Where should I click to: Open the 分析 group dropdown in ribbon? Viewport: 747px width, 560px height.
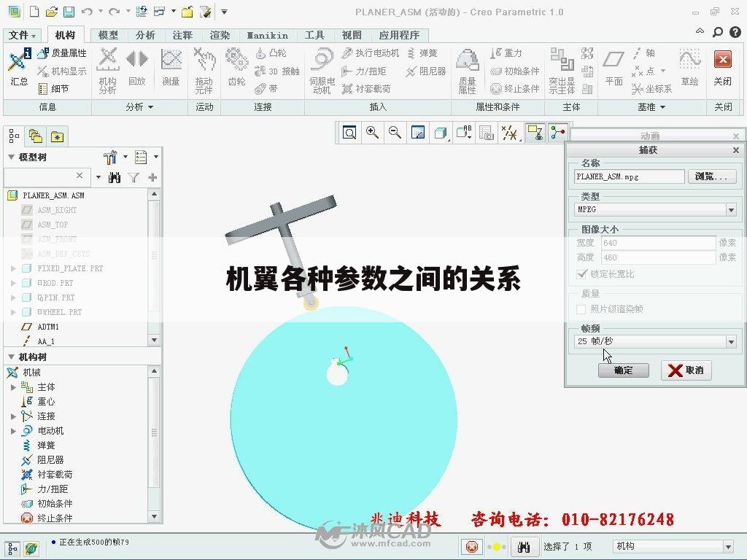point(139,107)
